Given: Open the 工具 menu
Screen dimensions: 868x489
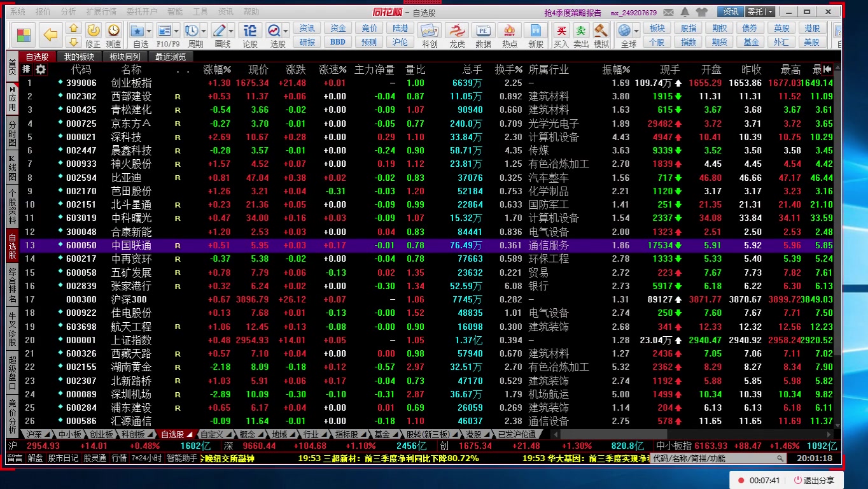Looking at the screenshot, I should coord(200,12).
